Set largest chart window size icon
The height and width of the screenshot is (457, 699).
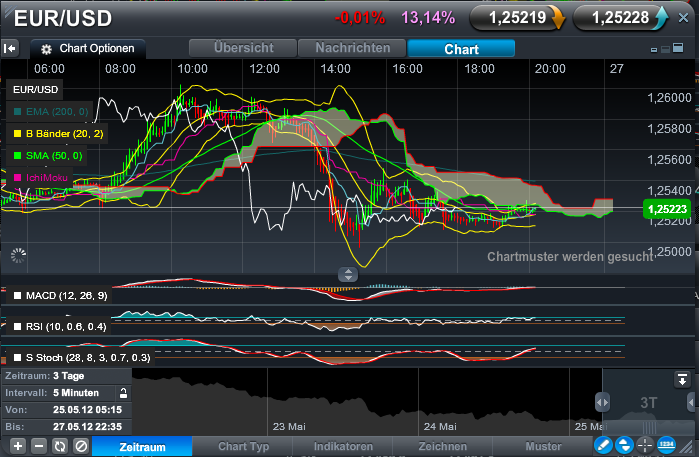[x=678, y=48]
